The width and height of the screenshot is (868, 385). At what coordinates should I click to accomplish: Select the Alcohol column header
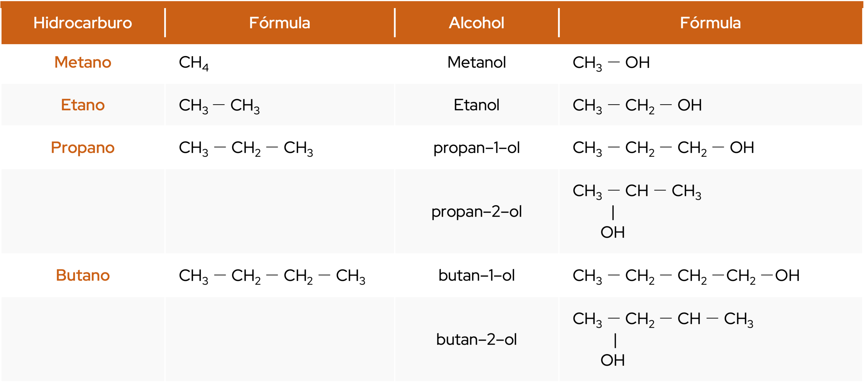pos(477,23)
